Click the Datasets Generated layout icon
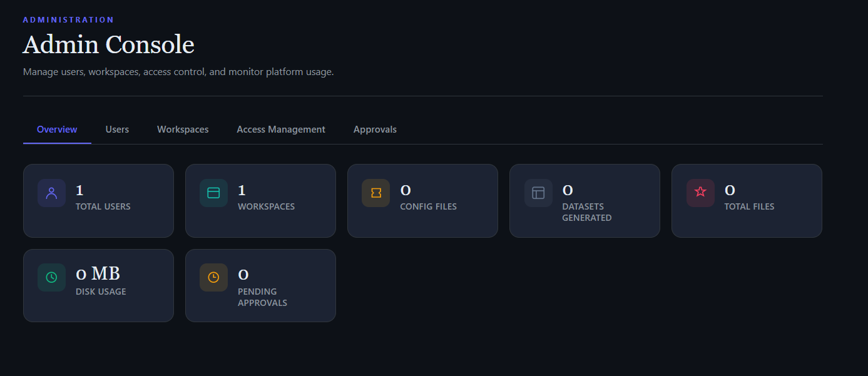Screen dimensions: 868x376 click(x=538, y=193)
